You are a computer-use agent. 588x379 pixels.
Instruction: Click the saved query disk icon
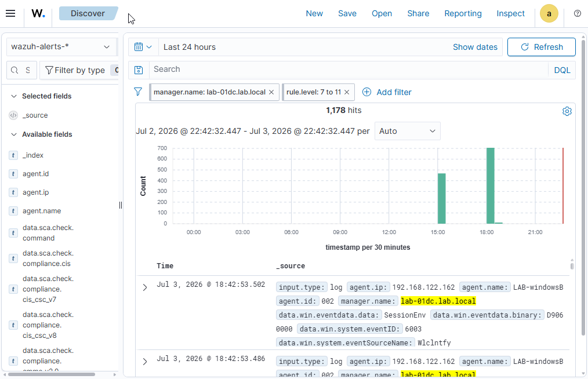point(139,70)
